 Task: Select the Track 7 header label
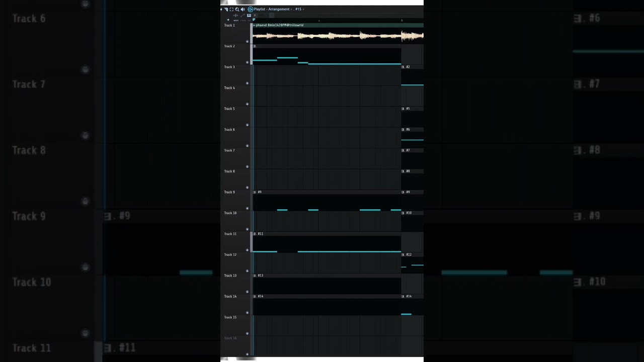(x=229, y=150)
